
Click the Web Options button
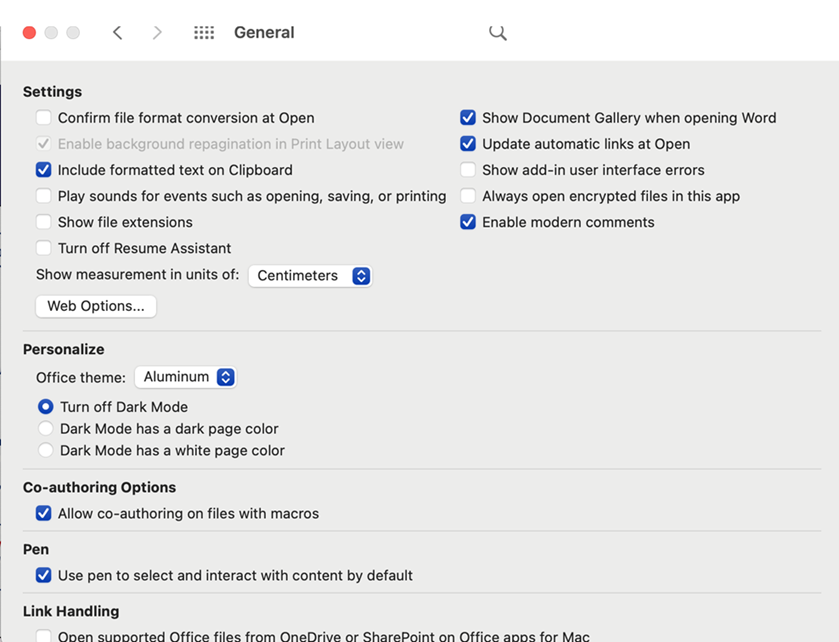(96, 306)
